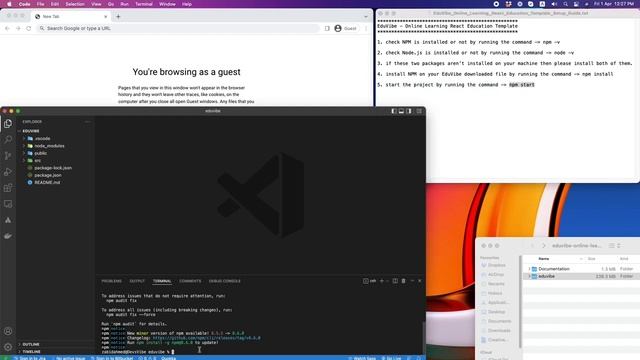640x360 pixels.
Task: Open Explorer panel more actions ellipsis
Action: tap(87, 122)
